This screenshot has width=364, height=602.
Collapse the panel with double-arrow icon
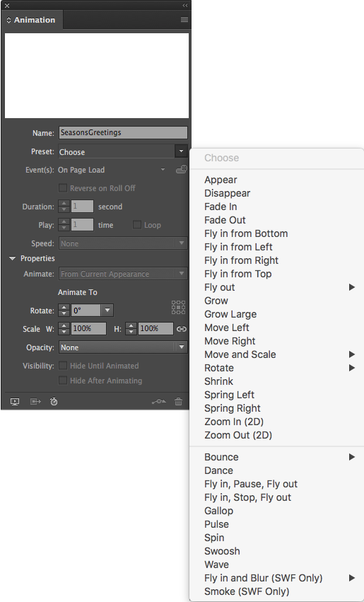pyautogui.click(x=185, y=6)
